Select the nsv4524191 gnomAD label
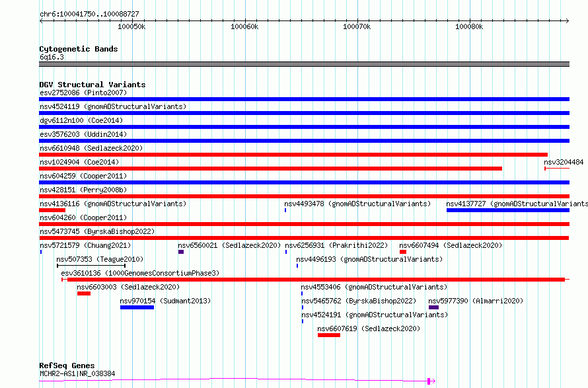This screenshot has height=388, width=588. click(375, 315)
